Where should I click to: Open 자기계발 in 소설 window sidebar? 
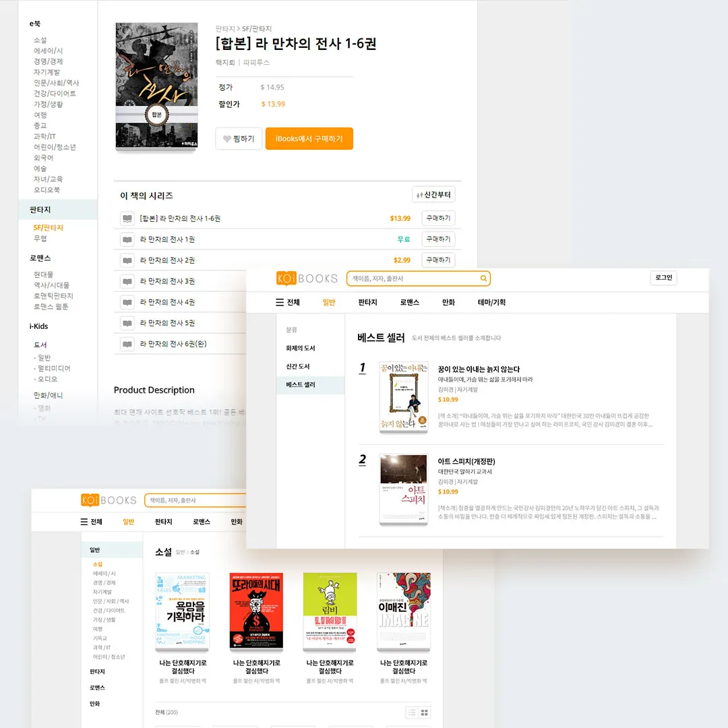[x=102, y=592]
